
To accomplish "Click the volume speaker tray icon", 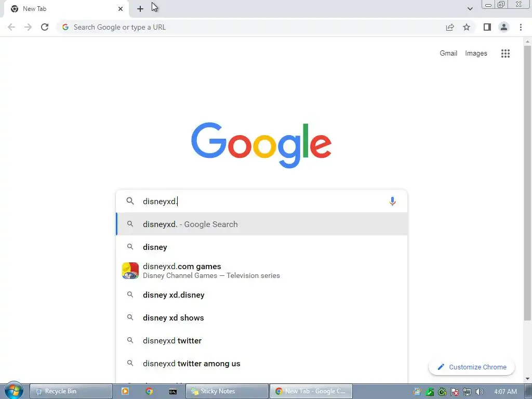I will [x=480, y=392].
